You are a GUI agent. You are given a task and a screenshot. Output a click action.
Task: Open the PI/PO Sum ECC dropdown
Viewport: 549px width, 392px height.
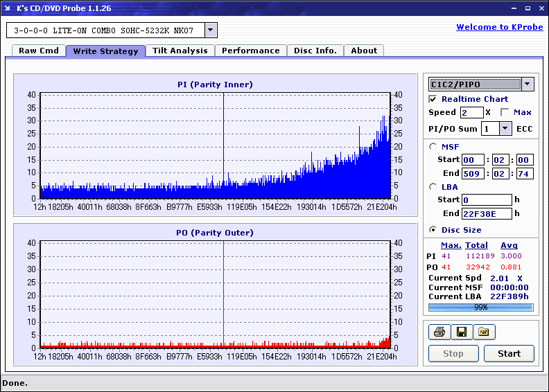505,128
